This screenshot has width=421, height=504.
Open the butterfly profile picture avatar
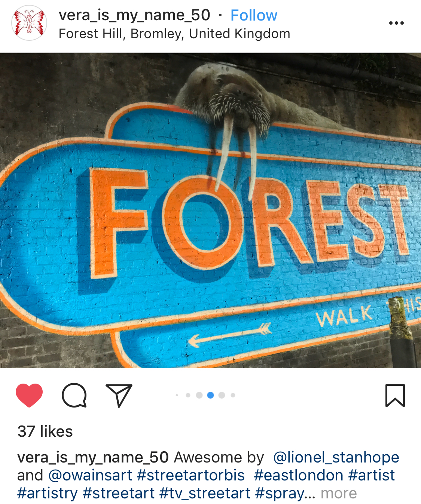point(29,23)
